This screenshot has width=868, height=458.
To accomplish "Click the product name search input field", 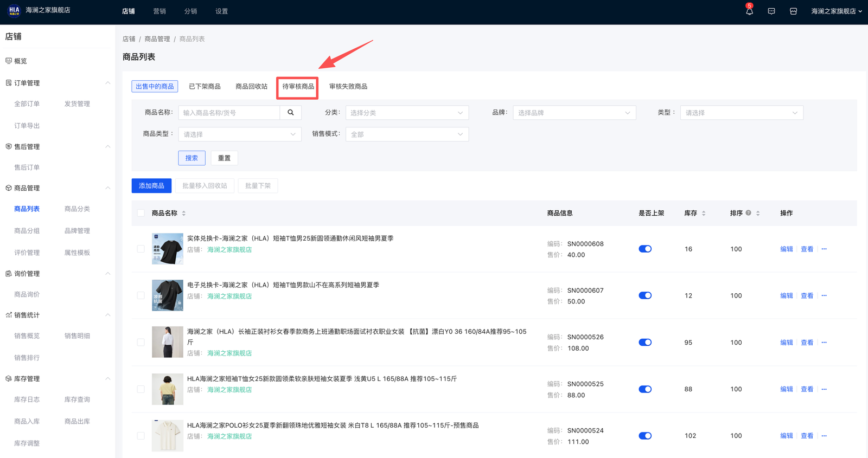I will point(229,113).
